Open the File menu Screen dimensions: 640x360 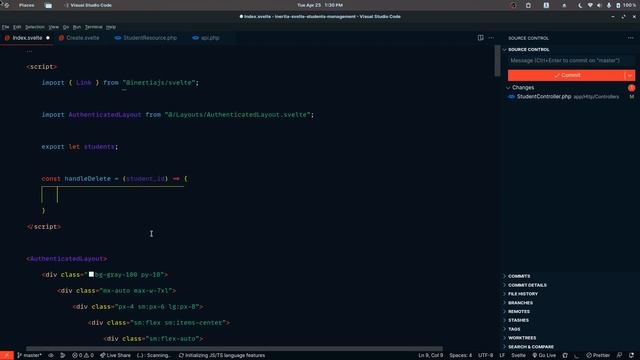pos(5,27)
